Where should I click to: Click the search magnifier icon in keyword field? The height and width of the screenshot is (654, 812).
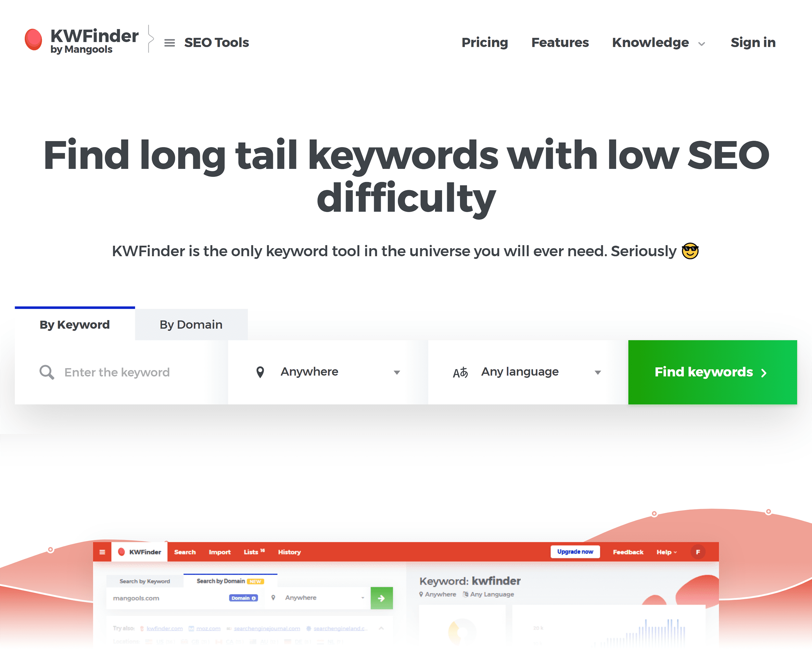click(46, 372)
